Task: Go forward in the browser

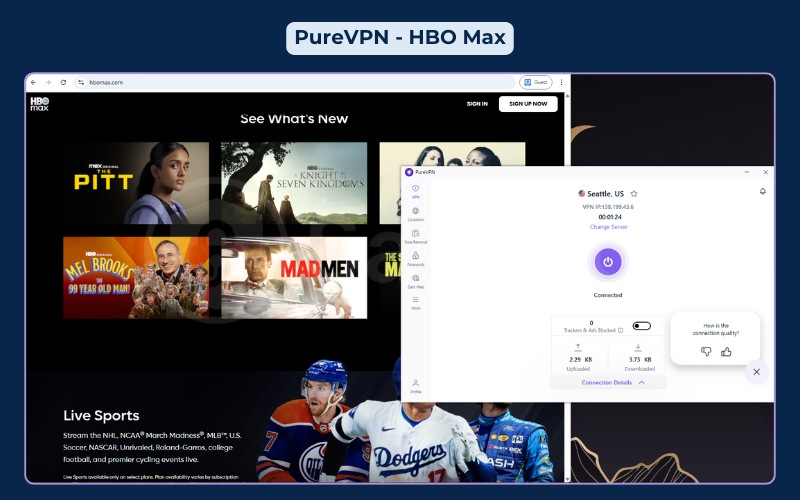Action: [48, 82]
